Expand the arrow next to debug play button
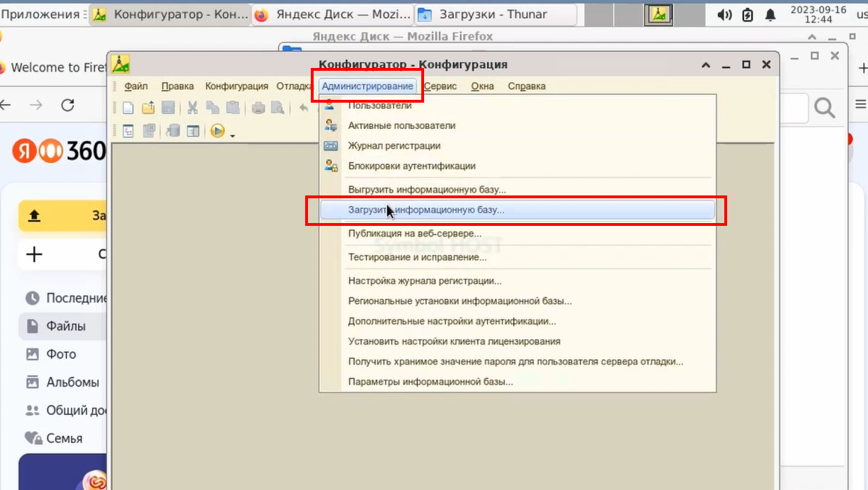868x490 pixels. point(232,134)
